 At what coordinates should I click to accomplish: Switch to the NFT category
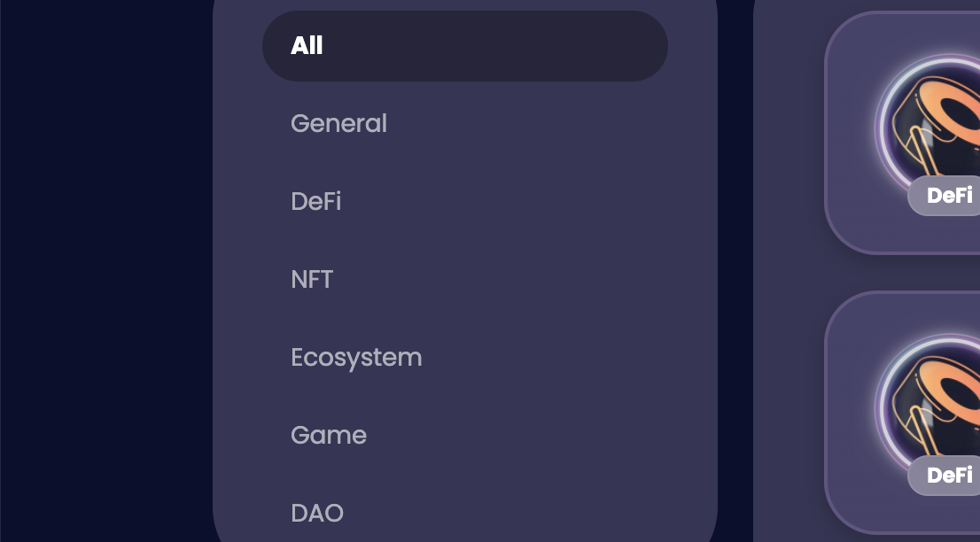coord(312,280)
